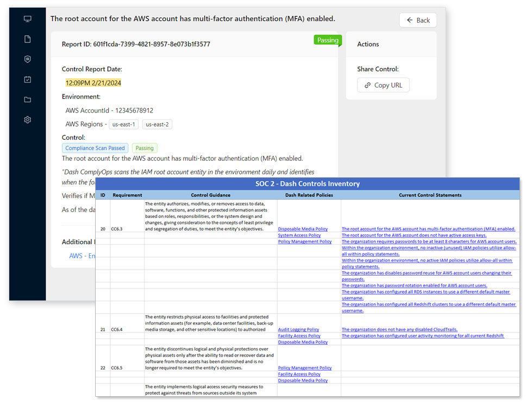Open the calendar checkmark icon in sidebar
532x406 pixels.
coord(28,79)
